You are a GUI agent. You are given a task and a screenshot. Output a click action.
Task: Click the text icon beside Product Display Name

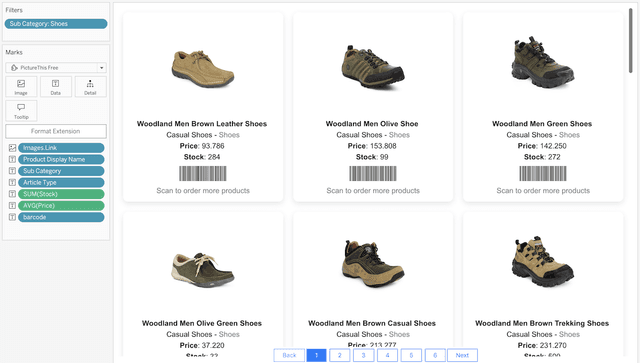[12, 159]
